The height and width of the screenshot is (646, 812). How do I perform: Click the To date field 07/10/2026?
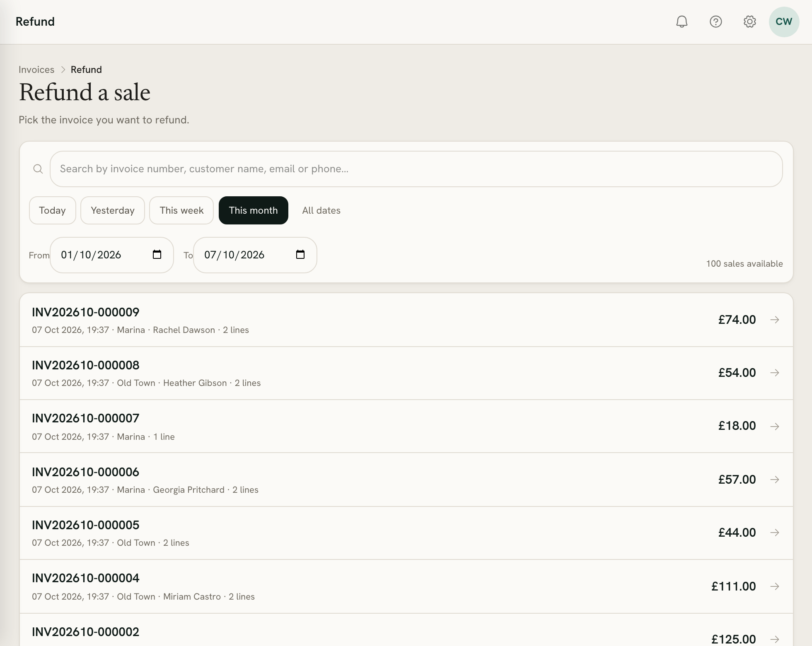pyautogui.click(x=255, y=255)
